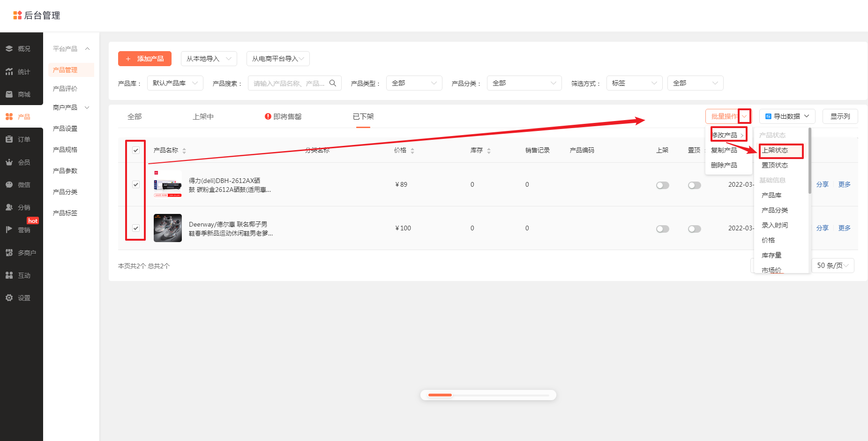
Task: Open the 订单 orders sidebar icon
Action: coord(9,139)
